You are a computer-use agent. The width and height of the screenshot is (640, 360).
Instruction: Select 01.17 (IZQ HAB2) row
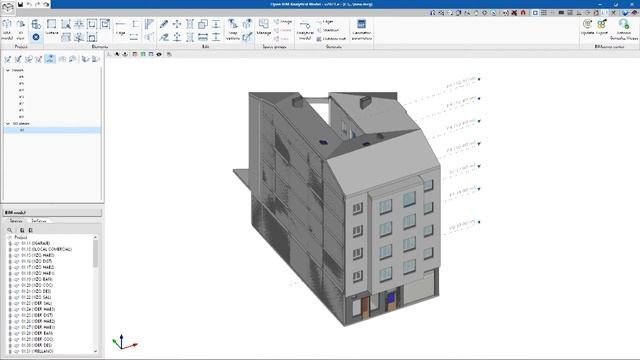pyautogui.click(x=38, y=267)
